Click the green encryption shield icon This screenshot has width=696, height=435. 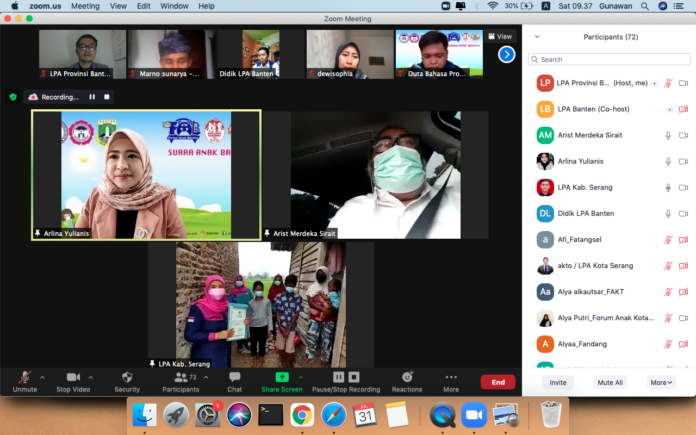tap(13, 97)
